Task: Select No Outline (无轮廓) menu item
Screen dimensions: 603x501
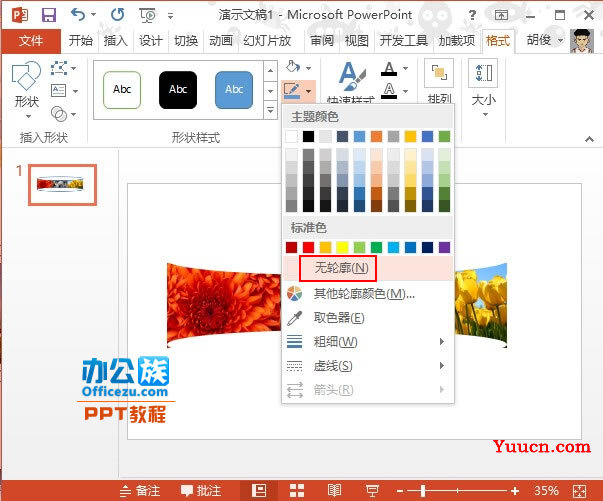Action: [x=340, y=268]
